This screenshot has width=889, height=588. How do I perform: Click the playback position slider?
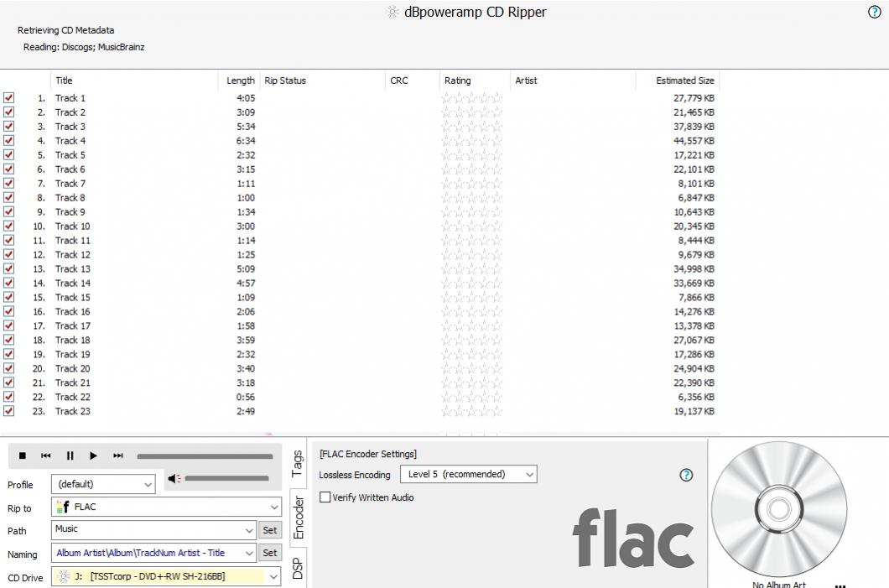(205, 456)
